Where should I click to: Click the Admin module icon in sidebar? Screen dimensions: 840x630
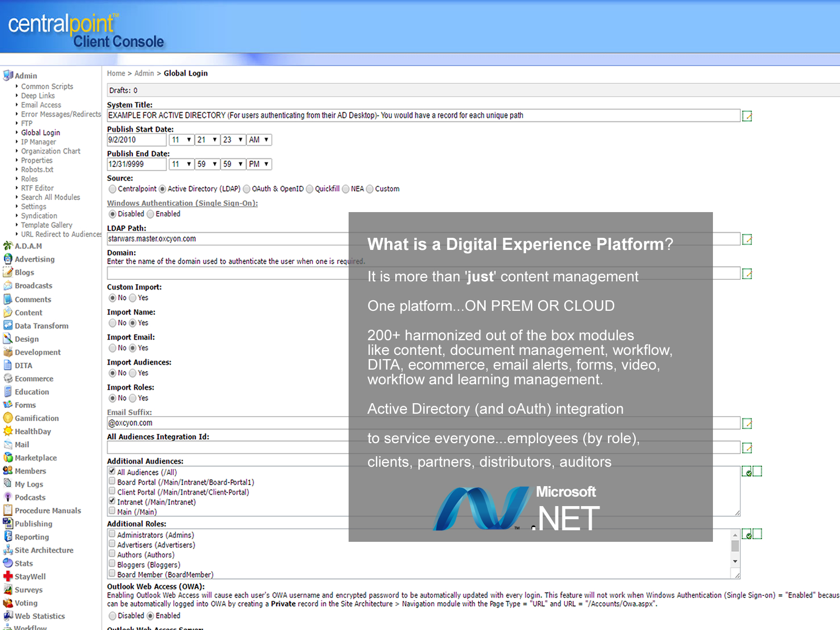click(8, 75)
